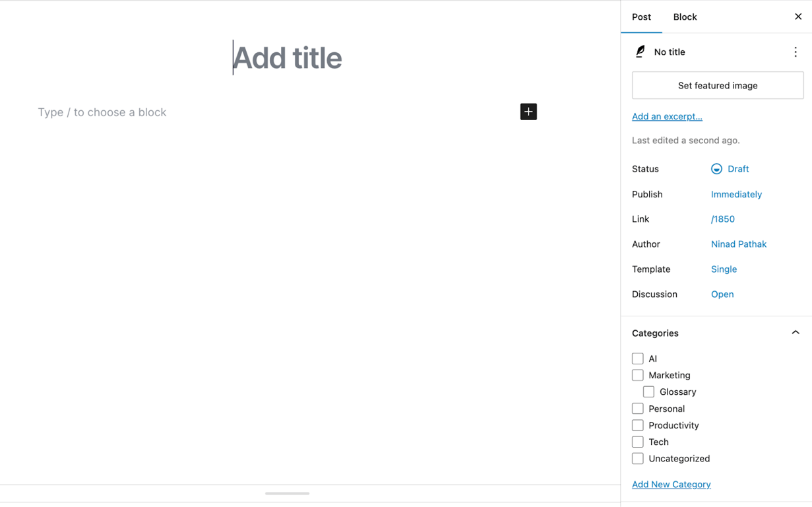Select the Glossary subcategory
The width and height of the screenshot is (812, 507).
point(648,391)
